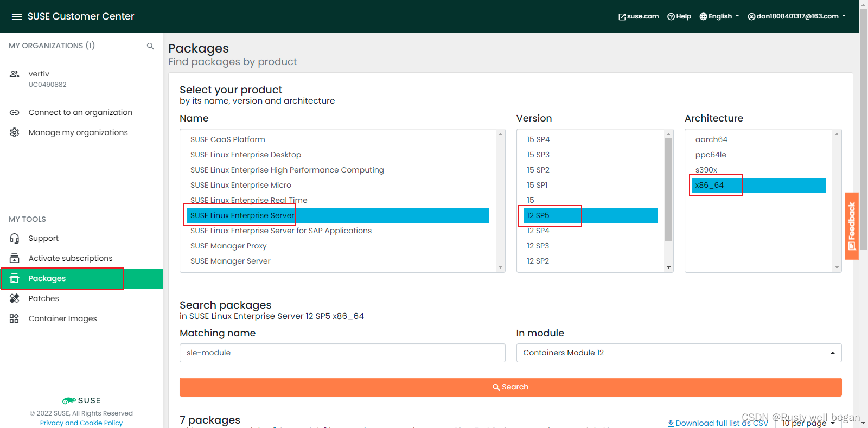
Task: Click the Container Images icon
Action: (x=15, y=318)
